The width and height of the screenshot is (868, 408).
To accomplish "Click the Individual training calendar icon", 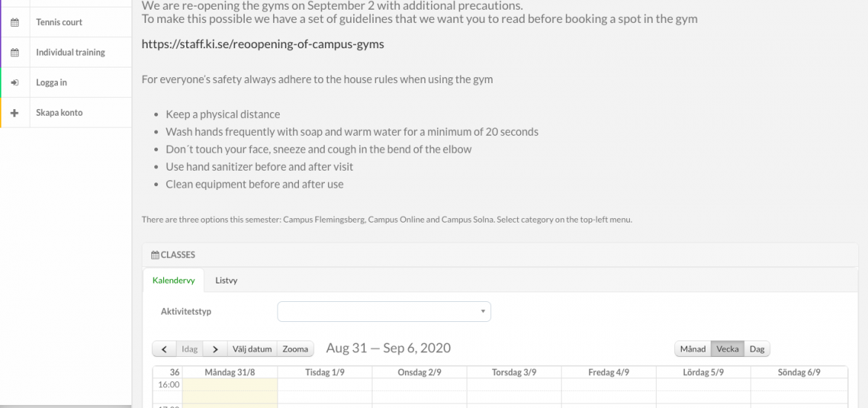I will tap(15, 53).
